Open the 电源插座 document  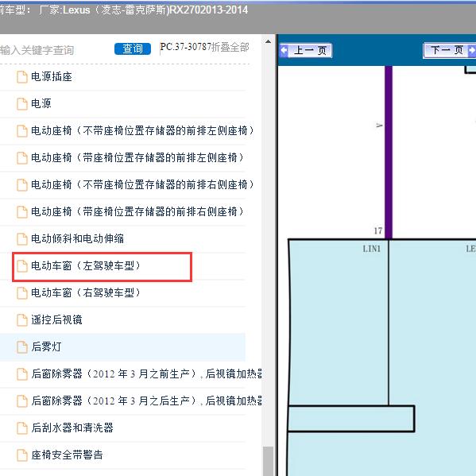tap(52, 77)
